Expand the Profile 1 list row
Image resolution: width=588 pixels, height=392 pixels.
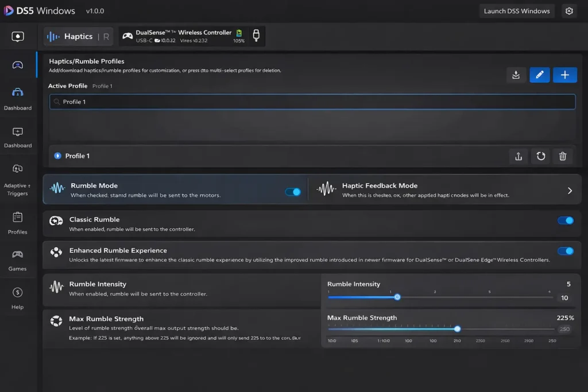(x=276, y=156)
